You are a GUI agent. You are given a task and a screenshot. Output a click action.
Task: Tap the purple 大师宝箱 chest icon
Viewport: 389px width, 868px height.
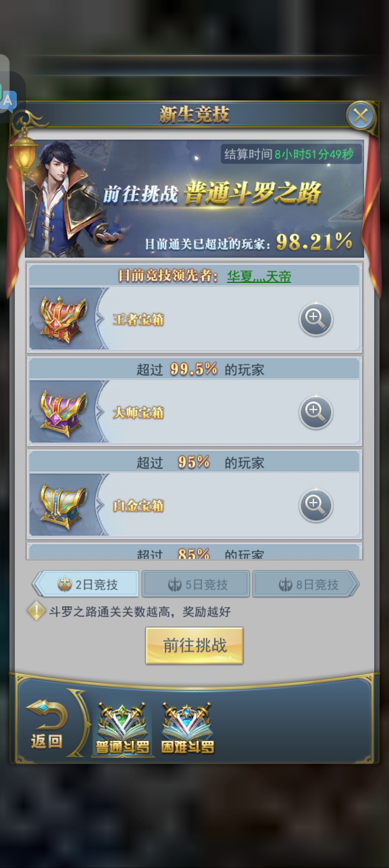[64, 413]
